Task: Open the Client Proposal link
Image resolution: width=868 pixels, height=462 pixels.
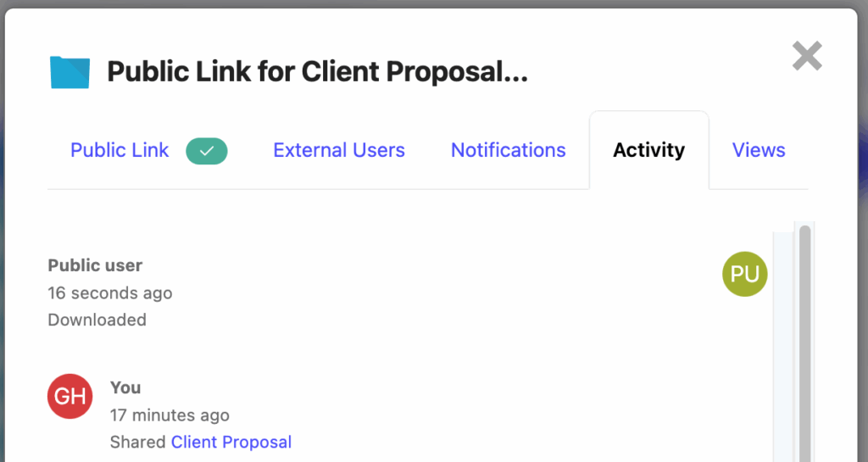Action: (231, 443)
